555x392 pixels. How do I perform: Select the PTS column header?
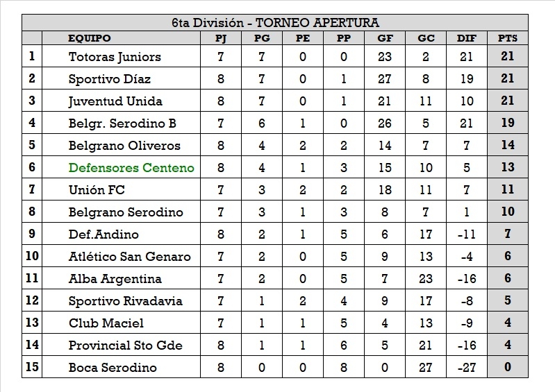click(507, 38)
